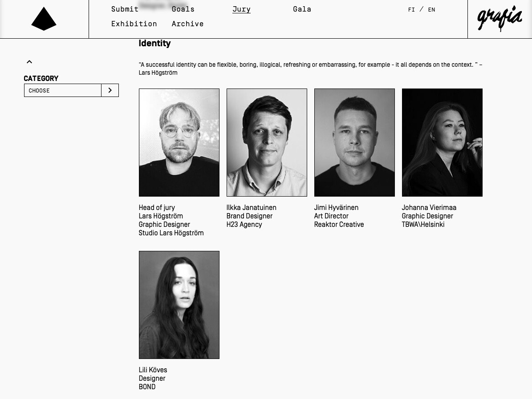The height and width of the screenshot is (399, 532).
Task: Select Jimi Hyvärinen's portrait image
Action: point(354,142)
